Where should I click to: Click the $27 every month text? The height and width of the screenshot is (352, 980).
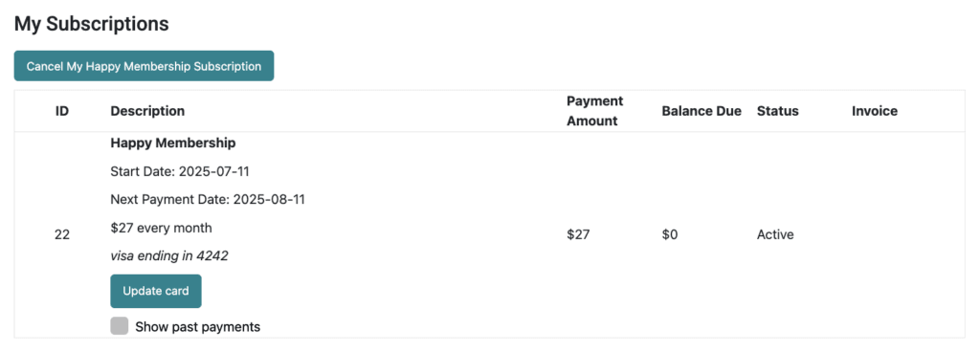[161, 229]
